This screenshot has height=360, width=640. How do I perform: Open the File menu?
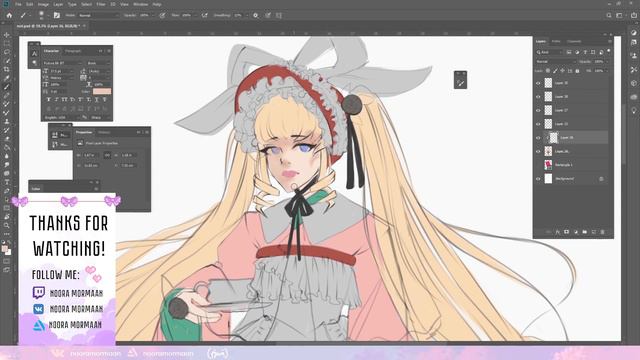click(18, 4)
